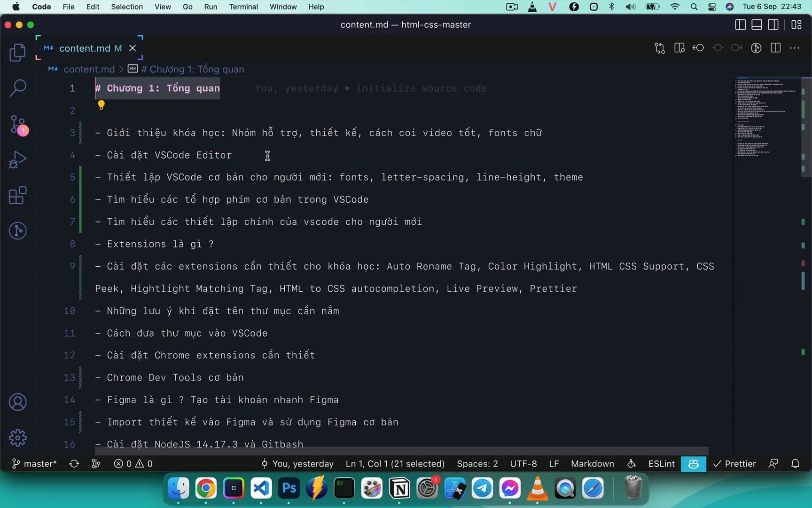Open the Run and Debug view
Screen dimensions: 812x508
pyautogui.click(x=17, y=160)
